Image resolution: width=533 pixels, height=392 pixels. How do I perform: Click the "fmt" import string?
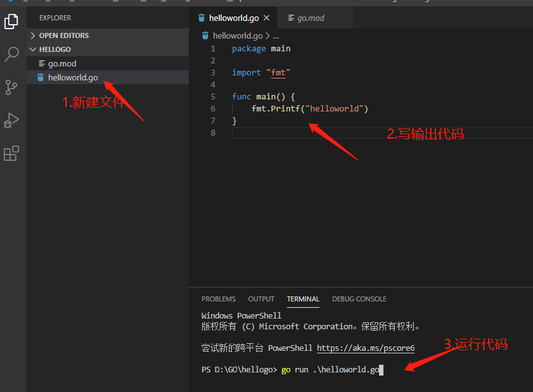278,73
